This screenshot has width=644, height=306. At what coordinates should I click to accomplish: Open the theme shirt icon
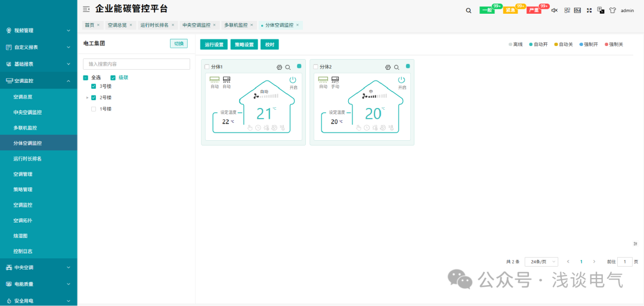tap(613, 11)
